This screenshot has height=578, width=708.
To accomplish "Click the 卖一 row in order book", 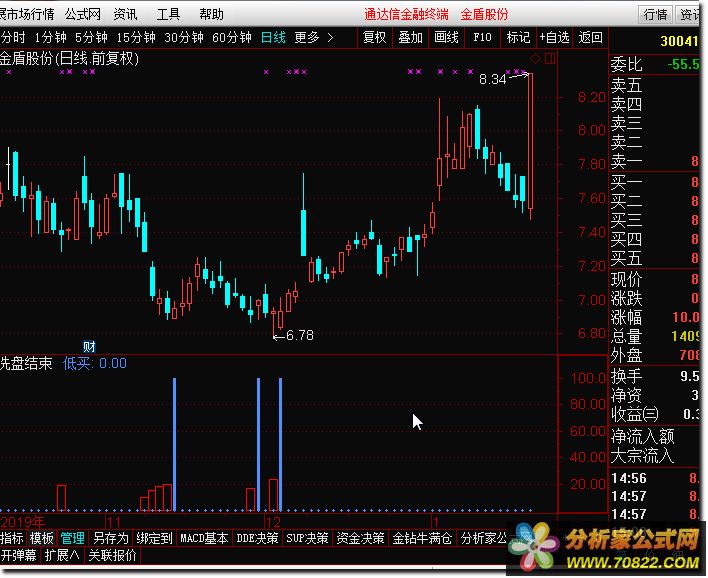I will (x=655, y=161).
